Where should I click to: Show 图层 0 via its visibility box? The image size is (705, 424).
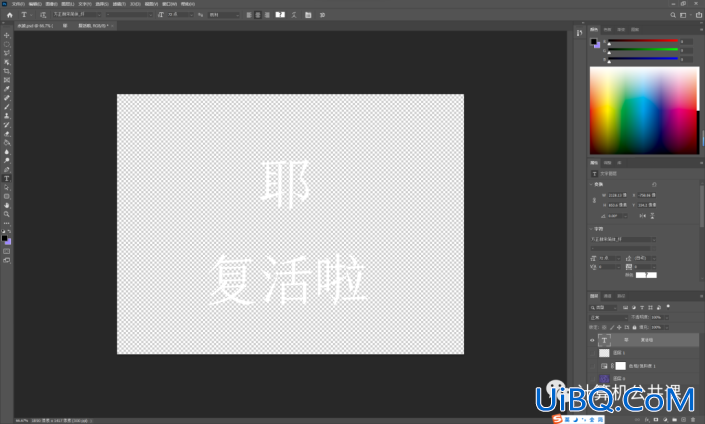pyautogui.click(x=592, y=379)
